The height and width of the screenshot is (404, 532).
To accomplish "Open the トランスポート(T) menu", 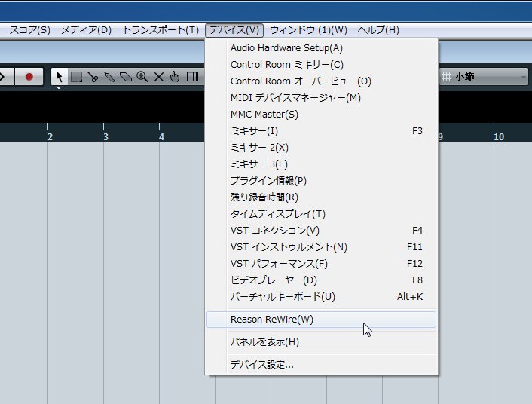I will point(161,30).
